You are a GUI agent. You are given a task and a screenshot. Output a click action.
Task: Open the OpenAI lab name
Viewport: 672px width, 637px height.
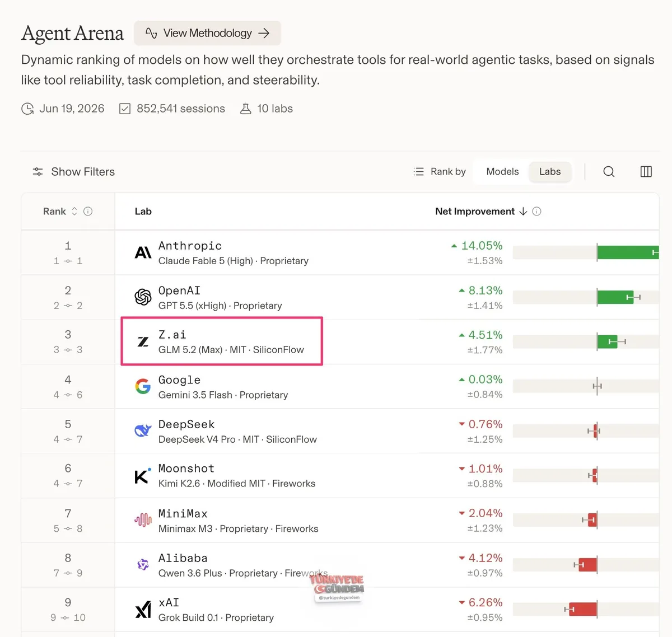click(x=179, y=291)
